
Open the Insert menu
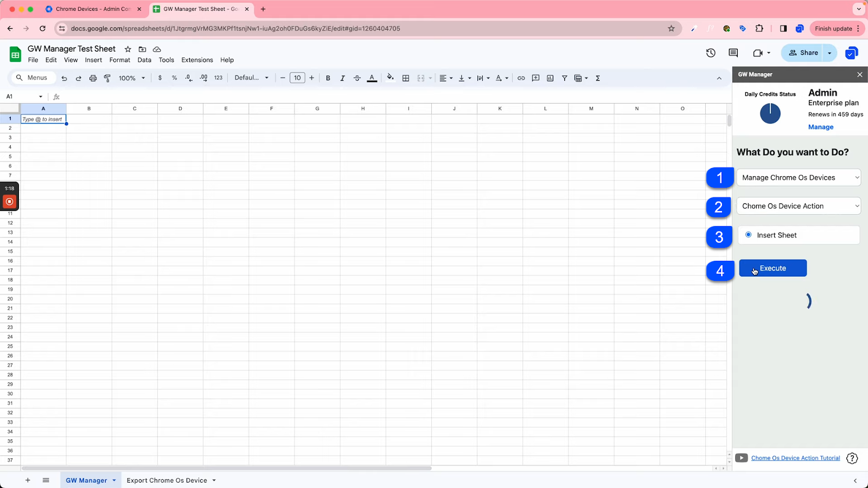93,60
